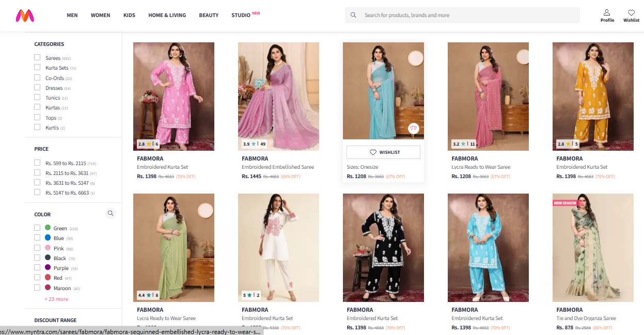
Task: Click the Rs. 1445 price text
Action: (x=252, y=177)
